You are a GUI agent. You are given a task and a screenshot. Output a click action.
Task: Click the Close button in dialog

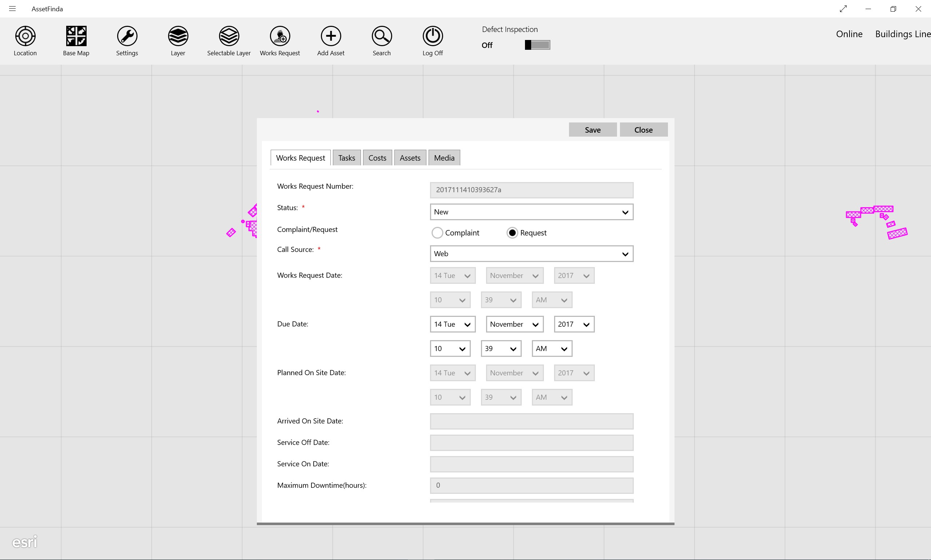pos(643,130)
